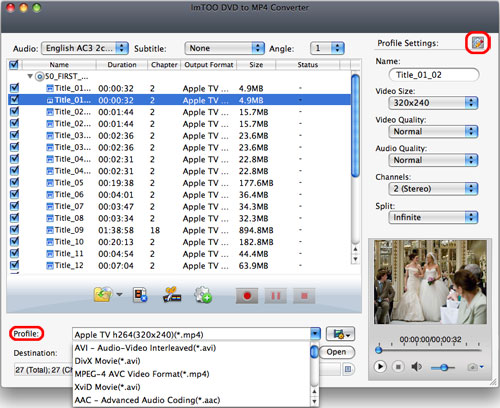Sort by the Name column header

coord(59,65)
